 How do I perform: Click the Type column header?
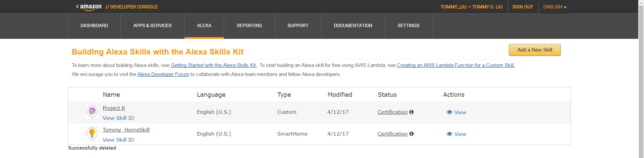pyautogui.click(x=284, y=95)
